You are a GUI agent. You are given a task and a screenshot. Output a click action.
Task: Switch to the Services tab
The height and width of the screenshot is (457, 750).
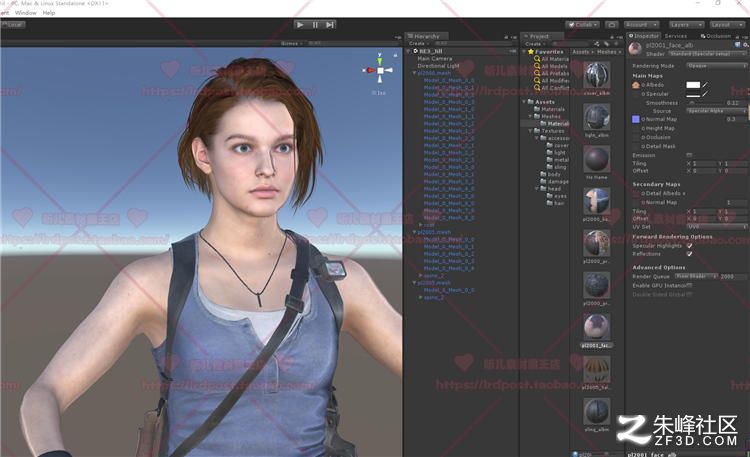pos(676,36)
